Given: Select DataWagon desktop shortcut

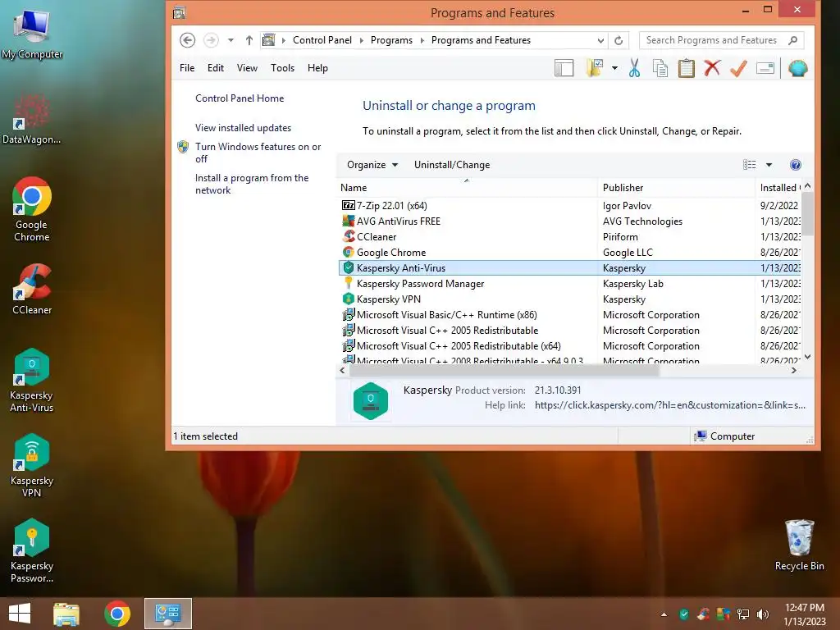Looking at the screenshot, I should click(x=32, y=119).
